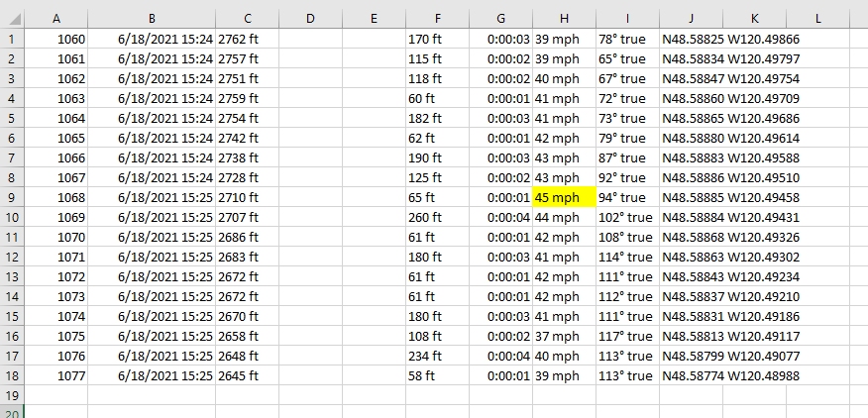Select the column L header

click(817, 19)
